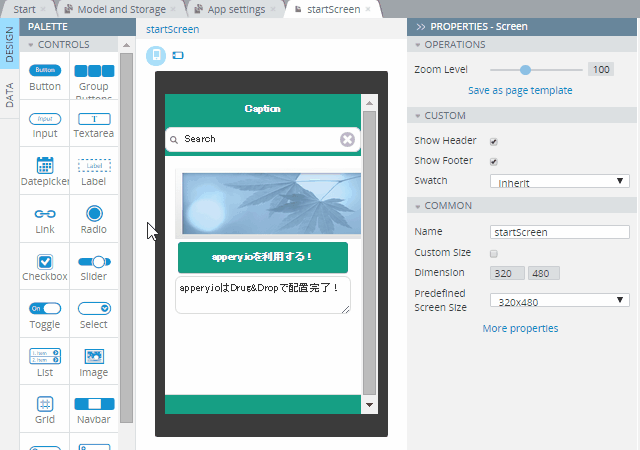Screen dimensions: 640x450
Task: Click the palette vertical scrollbar thumb
Action: click(127, 238)
